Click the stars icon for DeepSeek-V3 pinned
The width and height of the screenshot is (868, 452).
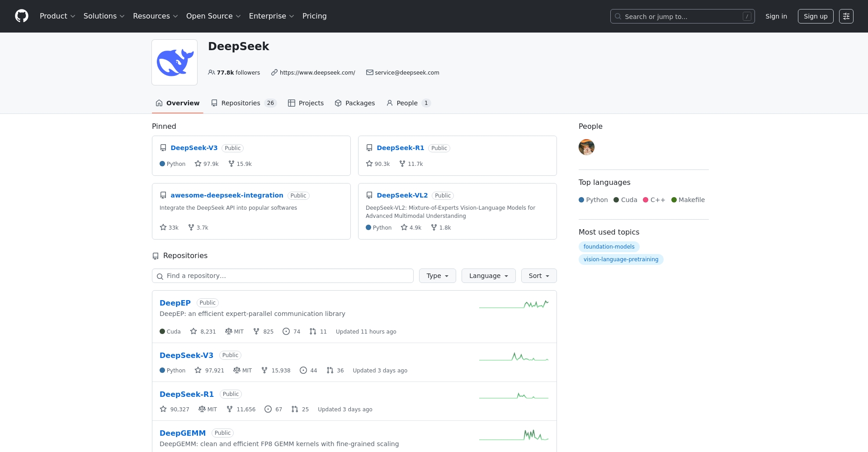198,164
